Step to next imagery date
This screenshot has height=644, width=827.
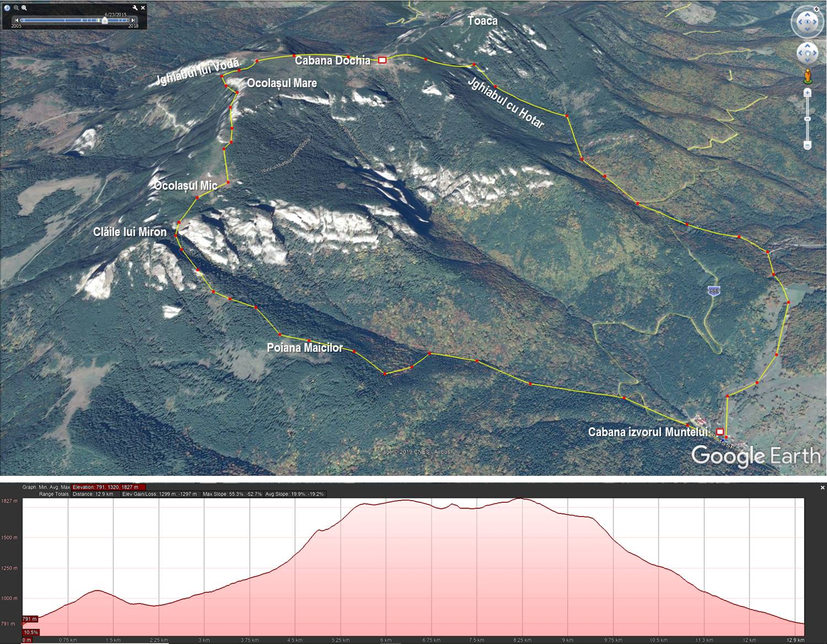[134, 20]
